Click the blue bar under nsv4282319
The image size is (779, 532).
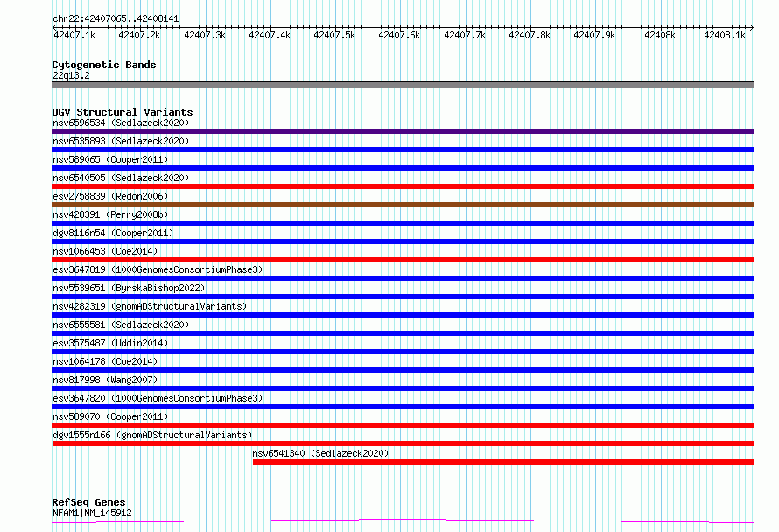pyautogui.click(x=403, y=315)
